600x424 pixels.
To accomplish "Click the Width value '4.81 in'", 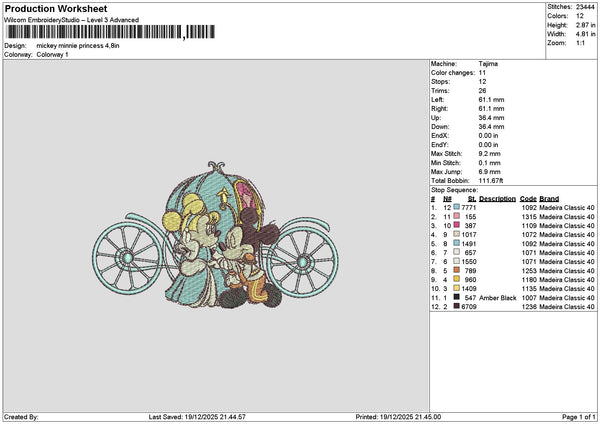I will (x=585, y=34).
